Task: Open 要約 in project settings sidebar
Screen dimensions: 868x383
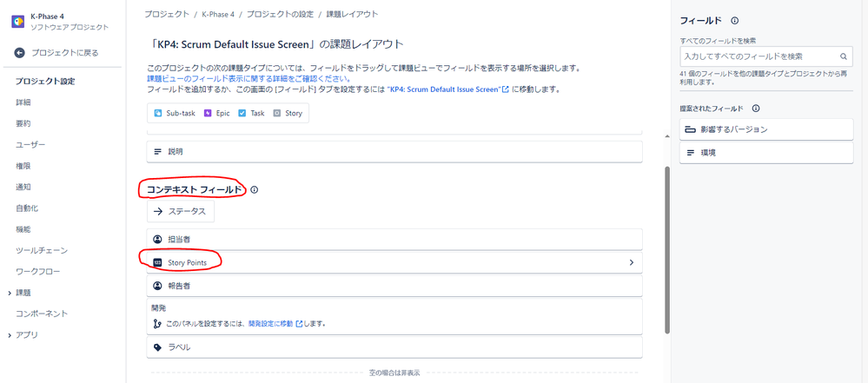Action: point(23,123)
